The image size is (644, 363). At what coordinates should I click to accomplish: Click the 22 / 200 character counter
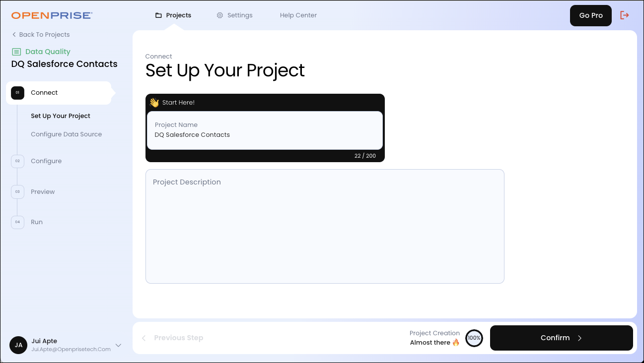click(365, 156)
